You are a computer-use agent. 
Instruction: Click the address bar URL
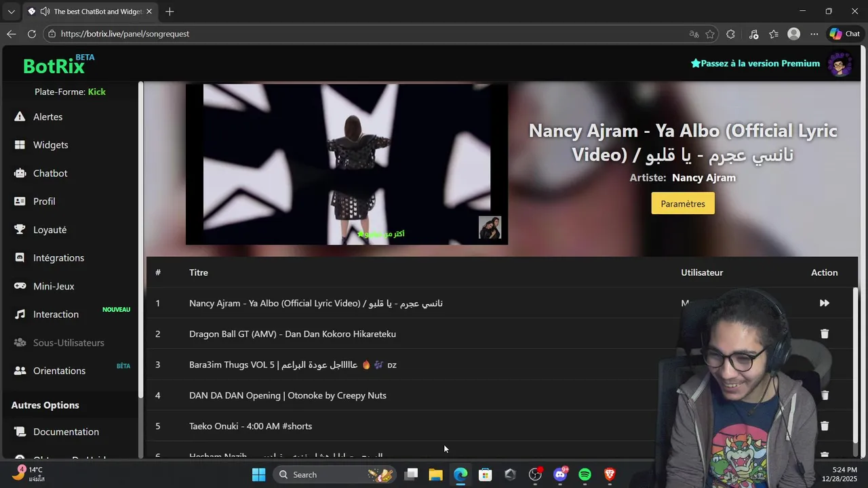pyautogui.click(x=125, y=34)
